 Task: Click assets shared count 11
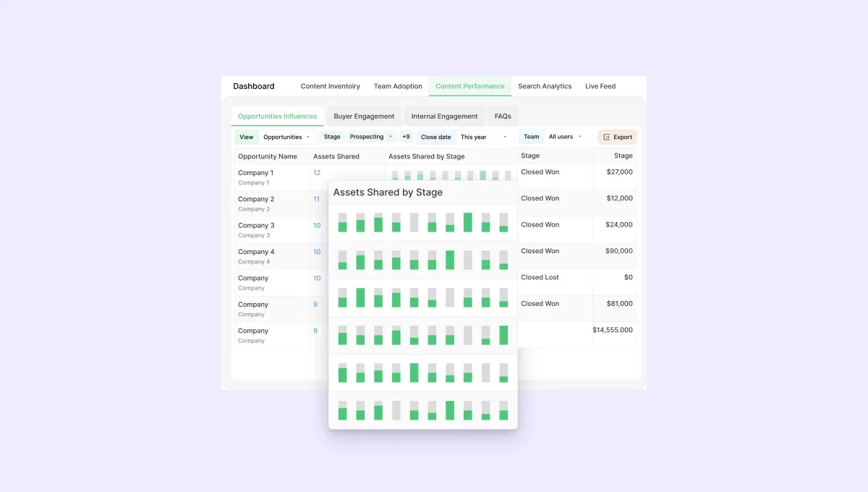pos(317,199)
